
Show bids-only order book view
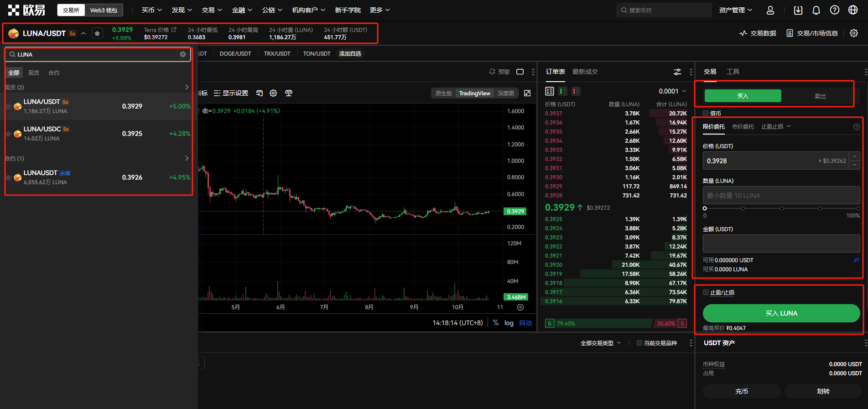point(563,91)
